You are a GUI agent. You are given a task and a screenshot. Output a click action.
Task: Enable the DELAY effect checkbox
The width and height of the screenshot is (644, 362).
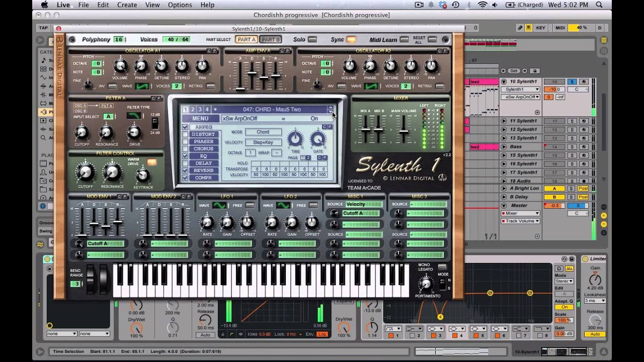pyautogui.click(x=185, y=163)
